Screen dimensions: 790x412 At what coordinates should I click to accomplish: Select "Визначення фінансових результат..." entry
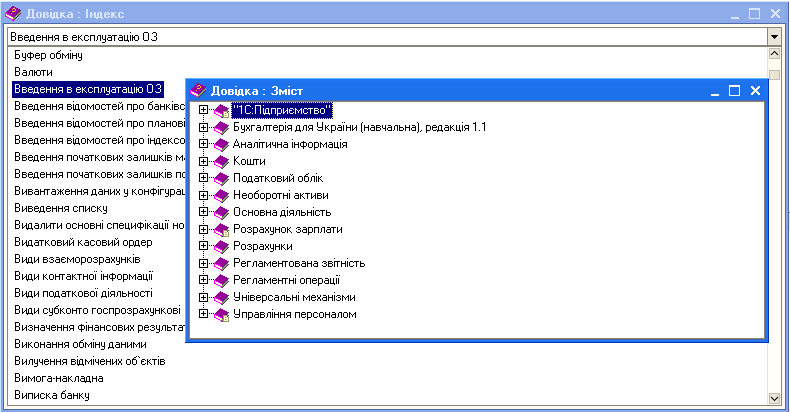(x=99, y=327)
